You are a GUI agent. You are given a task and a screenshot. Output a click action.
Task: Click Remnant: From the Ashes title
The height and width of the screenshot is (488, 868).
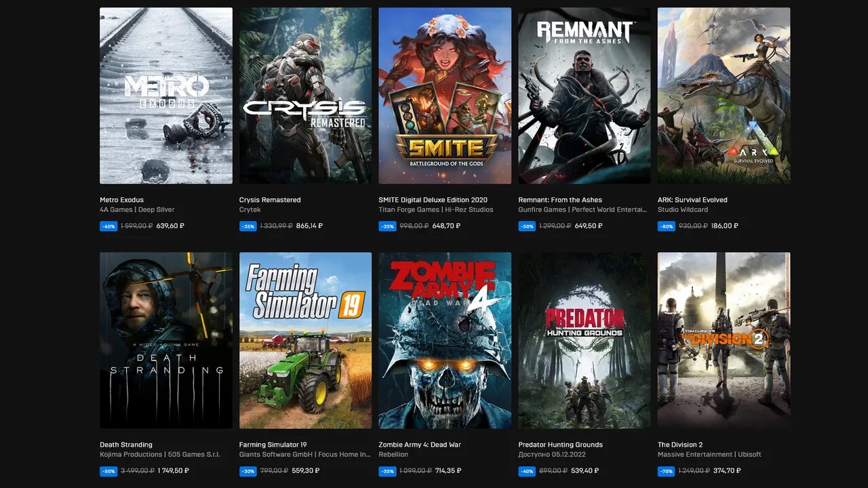pos(560,200)
